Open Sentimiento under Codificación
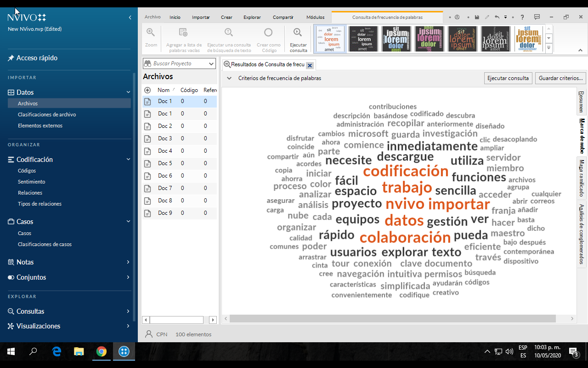The width and height of the screenshot is (588, 368). [x=31, y=182]
